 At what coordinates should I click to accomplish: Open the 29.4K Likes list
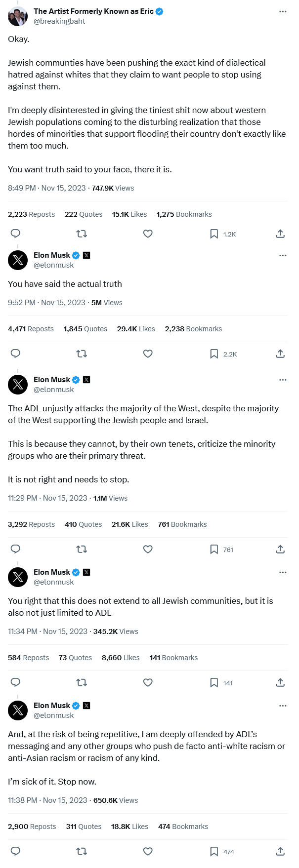point(136,329)
